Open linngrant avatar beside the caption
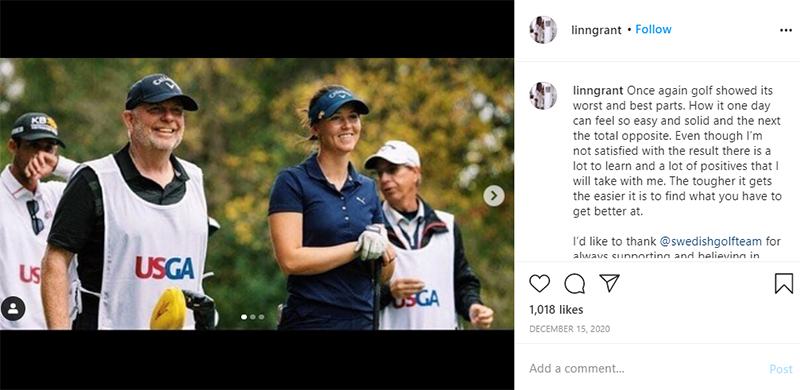This screenshot has width=800, height=390. [543, 95]
